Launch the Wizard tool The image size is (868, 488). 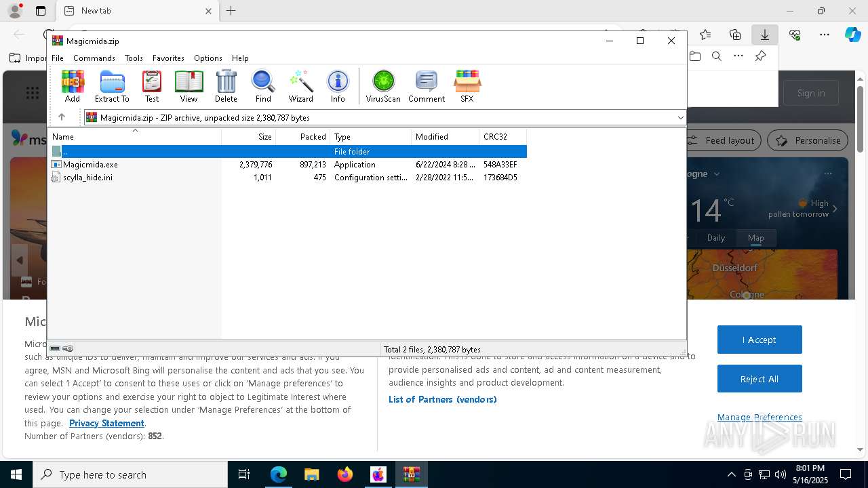click(301, 86)
